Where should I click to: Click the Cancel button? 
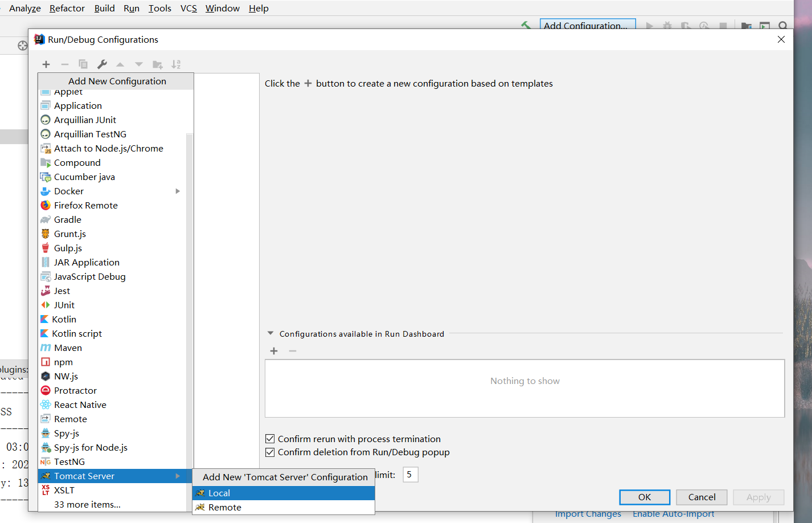(702, 497)
